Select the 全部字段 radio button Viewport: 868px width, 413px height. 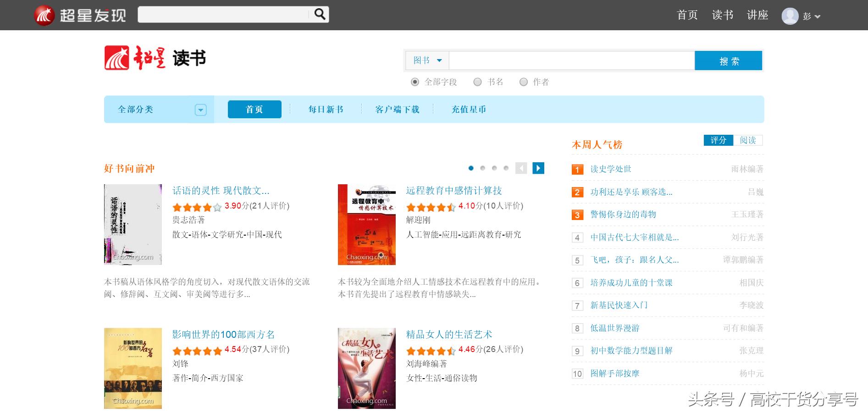tap(415, 82)
